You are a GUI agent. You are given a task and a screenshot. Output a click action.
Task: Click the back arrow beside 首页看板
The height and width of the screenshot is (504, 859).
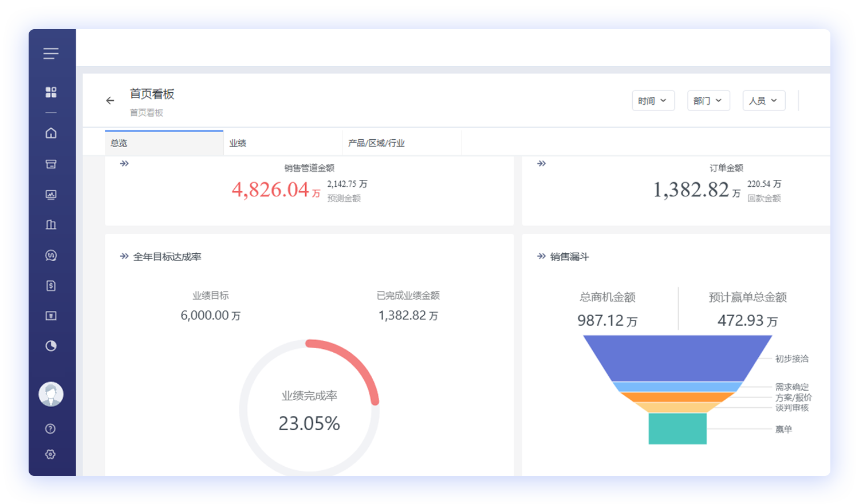[x=110, y=101]
